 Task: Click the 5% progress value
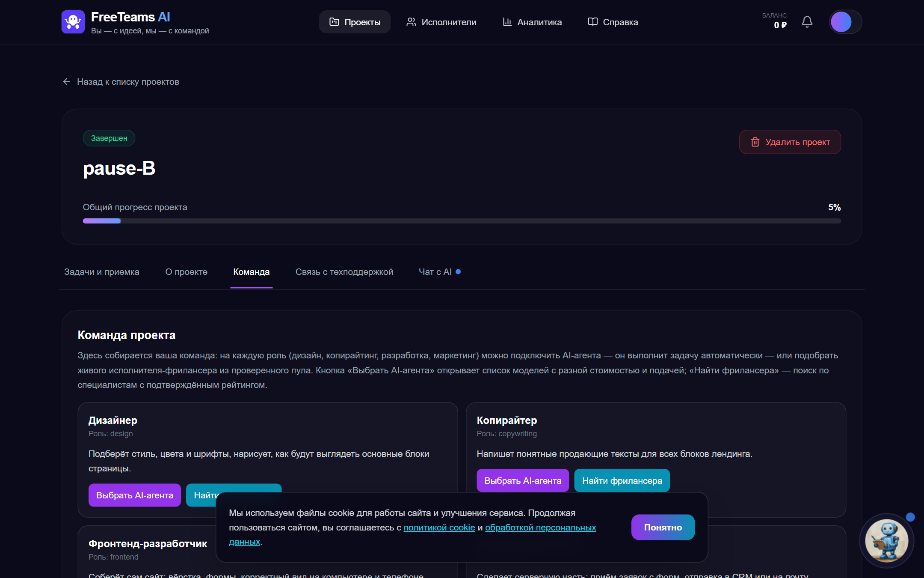[x=835, y=207]
